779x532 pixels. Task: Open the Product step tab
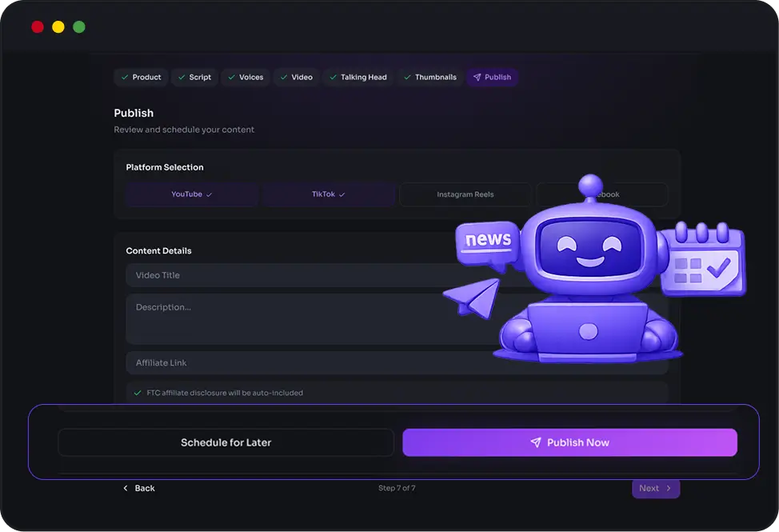click(141, 77)
